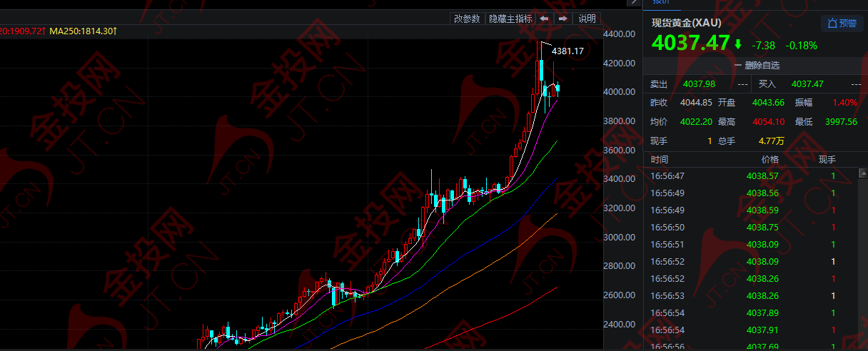Click the MA250:1814.30 indicator label
Viewport: 868px width, 351px height.
click(83, 31)
